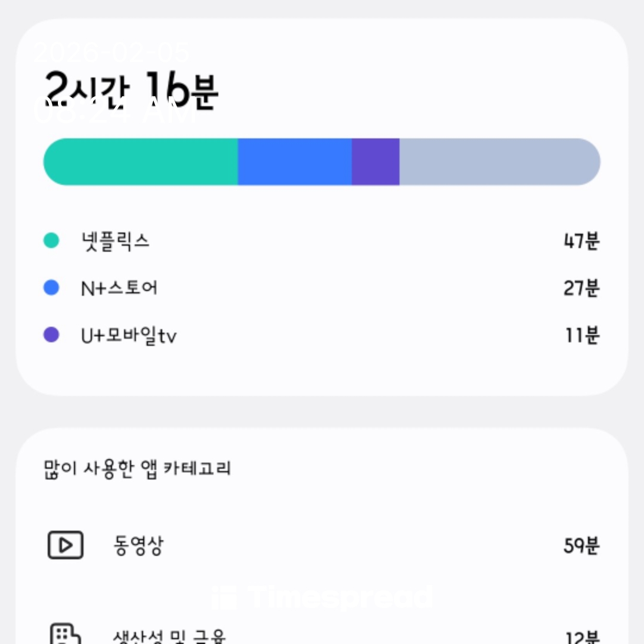The image size is (644, 644).
Task: Tap the green dot beside 넷플릭스
Action: [x=51, y=241]
